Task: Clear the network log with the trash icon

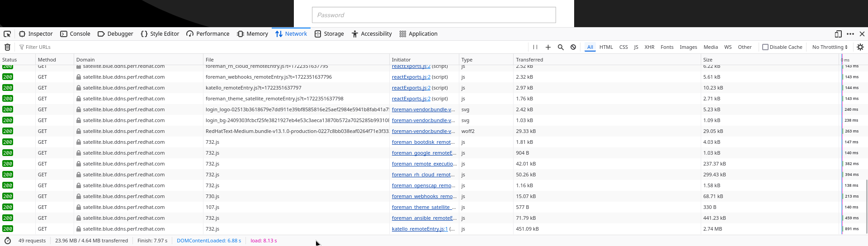Action: [x=7, y=47]
